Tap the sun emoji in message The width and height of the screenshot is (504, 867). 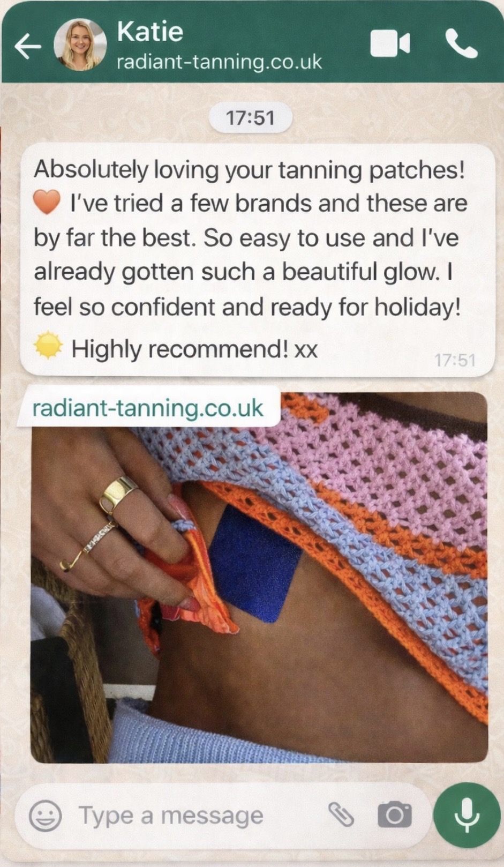(x=48, y=346)
